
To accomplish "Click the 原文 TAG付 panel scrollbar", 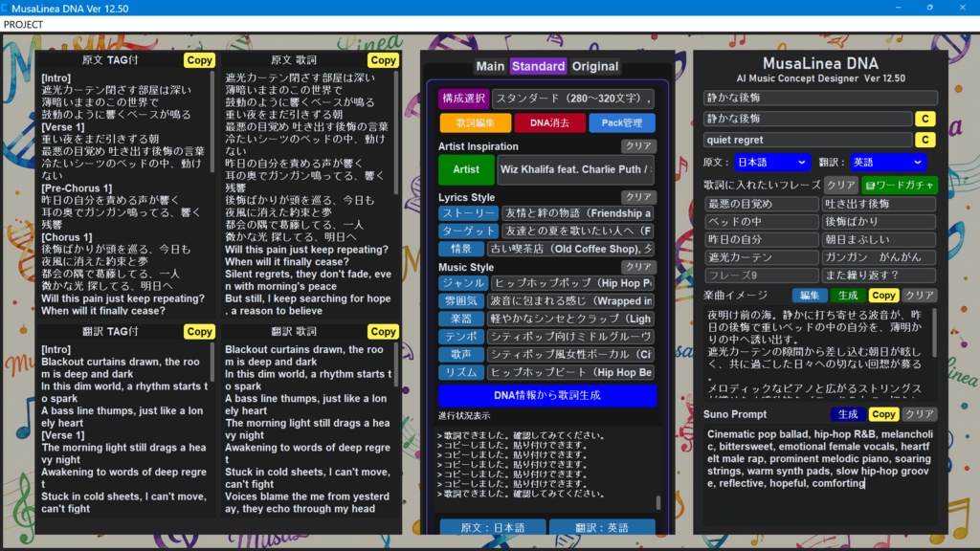I will click(212, 121).
